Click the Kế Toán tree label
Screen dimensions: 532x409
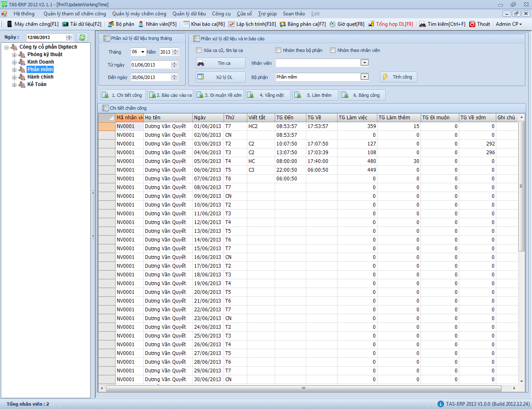(37, 84)
